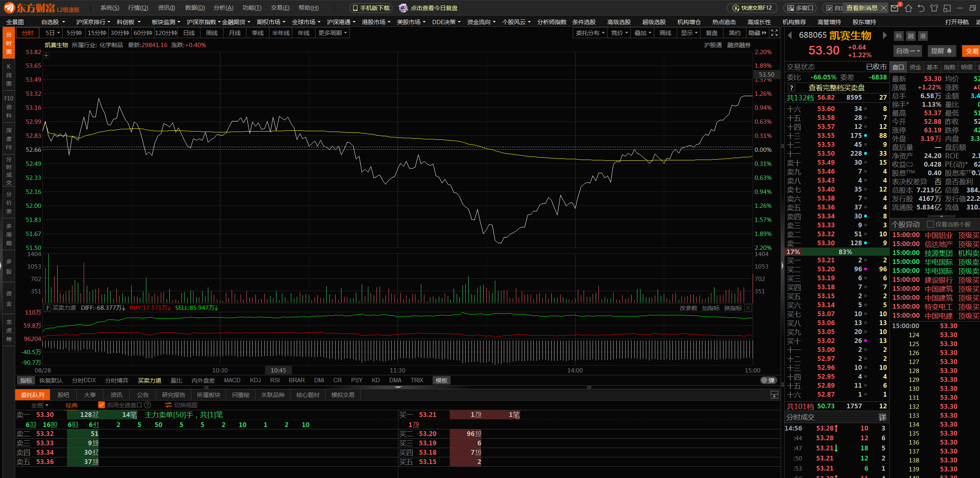Open the 系统(S) menu

[110, 8]
